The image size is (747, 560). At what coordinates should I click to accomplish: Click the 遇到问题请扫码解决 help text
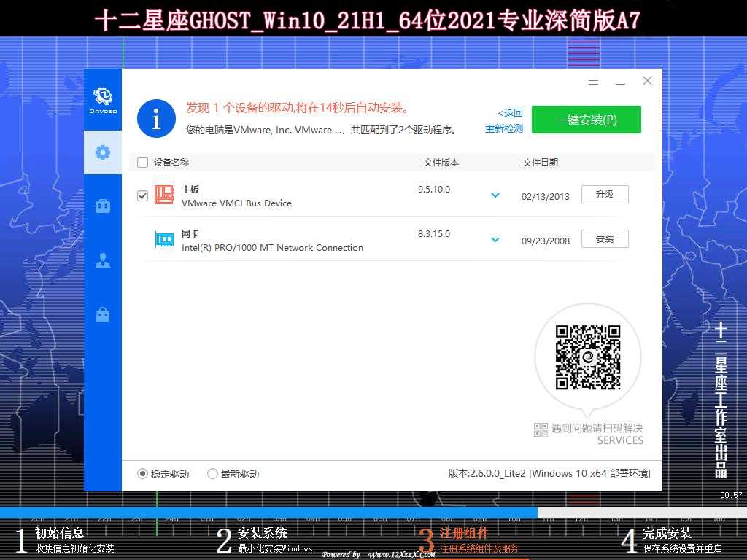click(597, 428)
